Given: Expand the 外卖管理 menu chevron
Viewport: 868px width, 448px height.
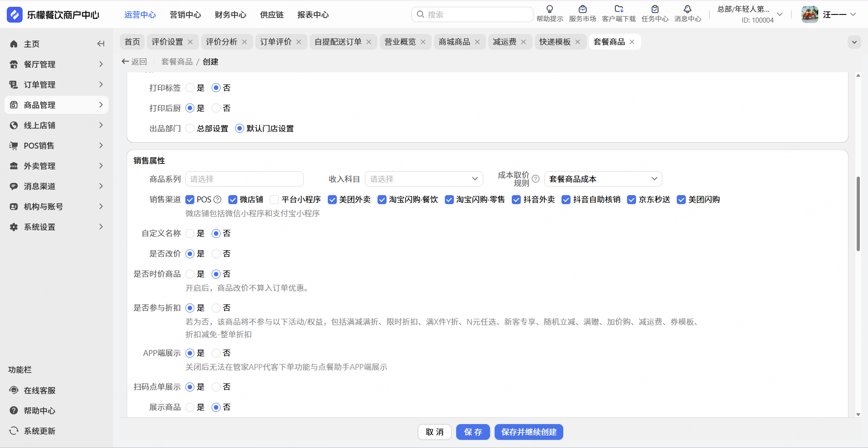Looking at the screenshot, I should 101,166.
